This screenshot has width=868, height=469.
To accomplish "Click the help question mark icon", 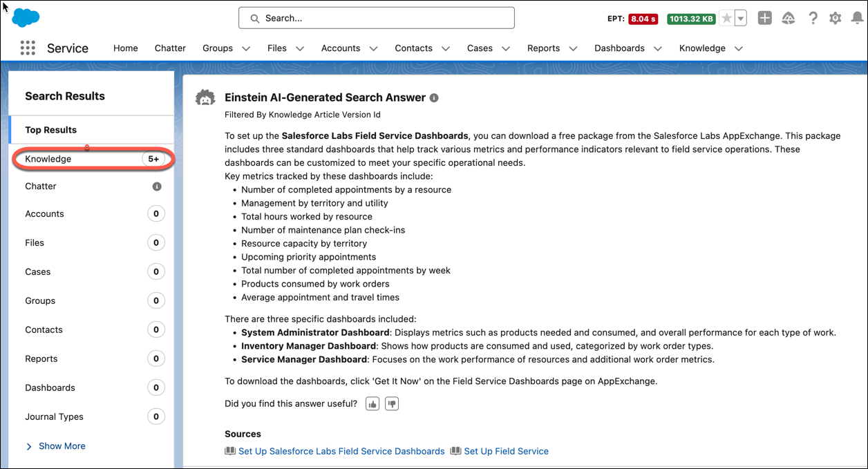I will 813,19.
